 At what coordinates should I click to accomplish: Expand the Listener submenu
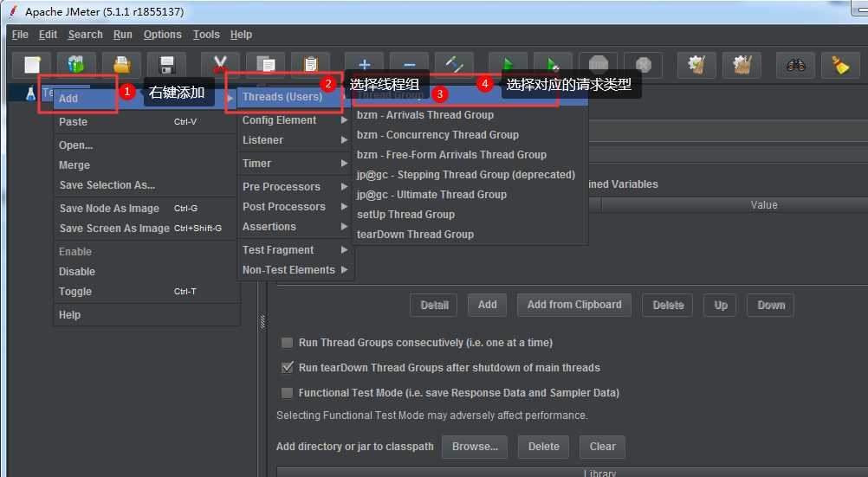click(295, 140)
